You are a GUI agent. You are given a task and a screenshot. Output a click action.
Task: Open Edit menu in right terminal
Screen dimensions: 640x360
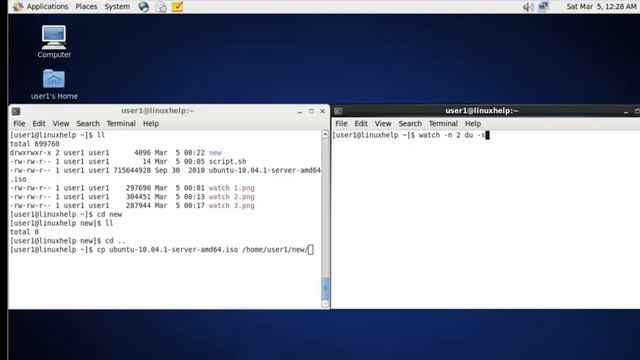(361, 124)
